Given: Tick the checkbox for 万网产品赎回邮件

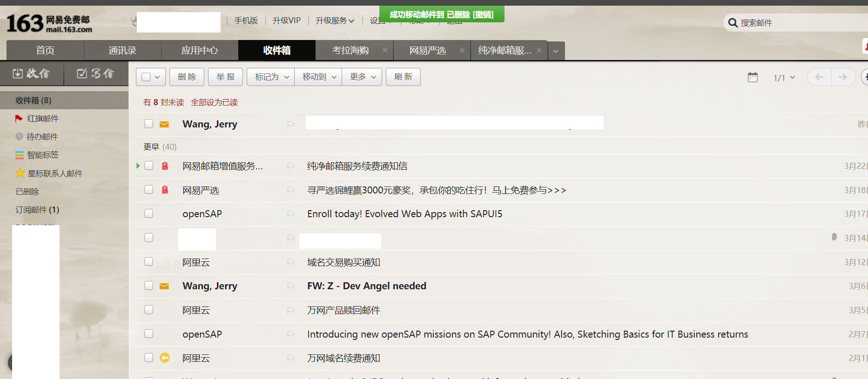Looking at the screenshot, I should click(x=148, y=310).
